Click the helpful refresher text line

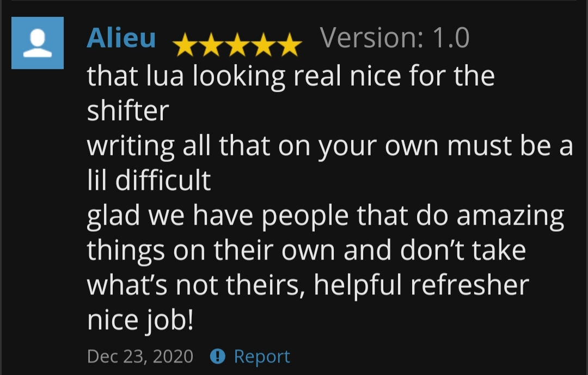point(308,285)
